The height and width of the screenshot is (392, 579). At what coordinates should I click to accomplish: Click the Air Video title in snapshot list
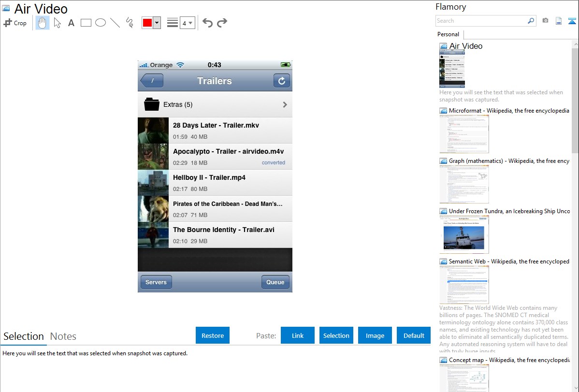click(465, 46)
